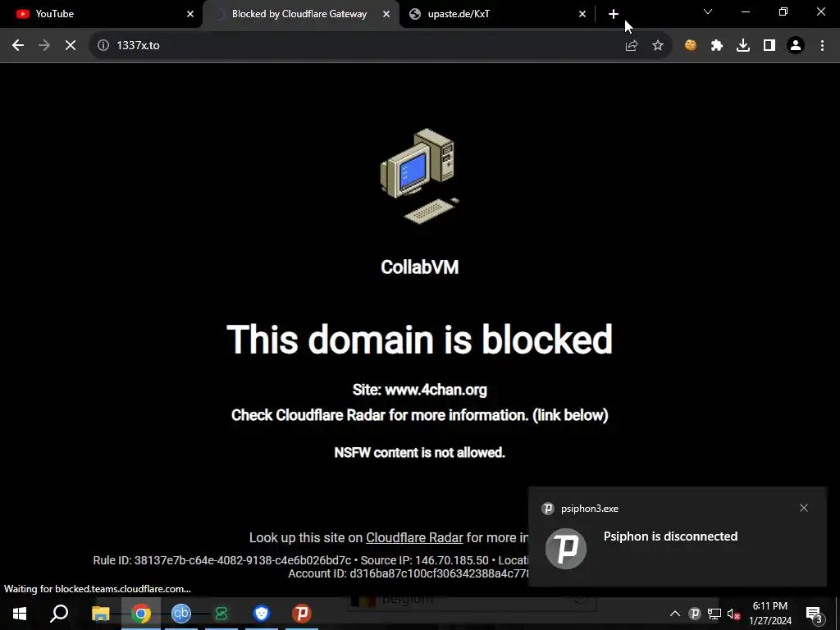
Task: Unmute the taskbar volume icon
Action: click(733, 614)
